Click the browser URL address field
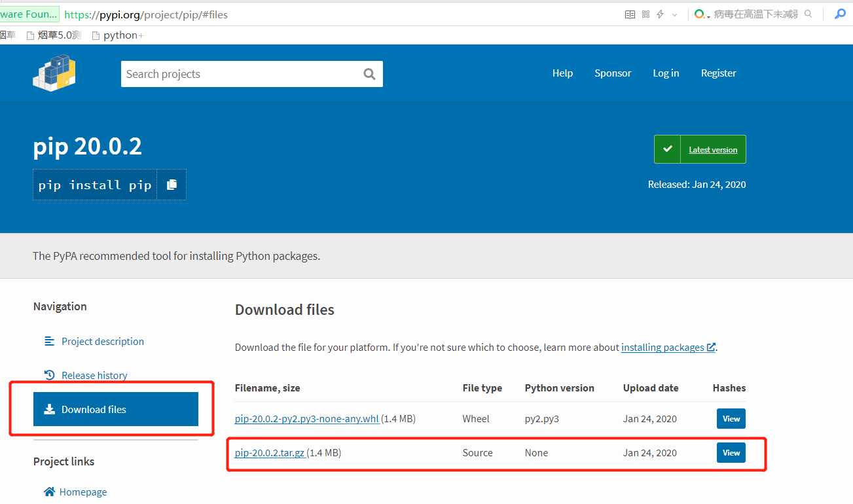 (x=340, y=14)
